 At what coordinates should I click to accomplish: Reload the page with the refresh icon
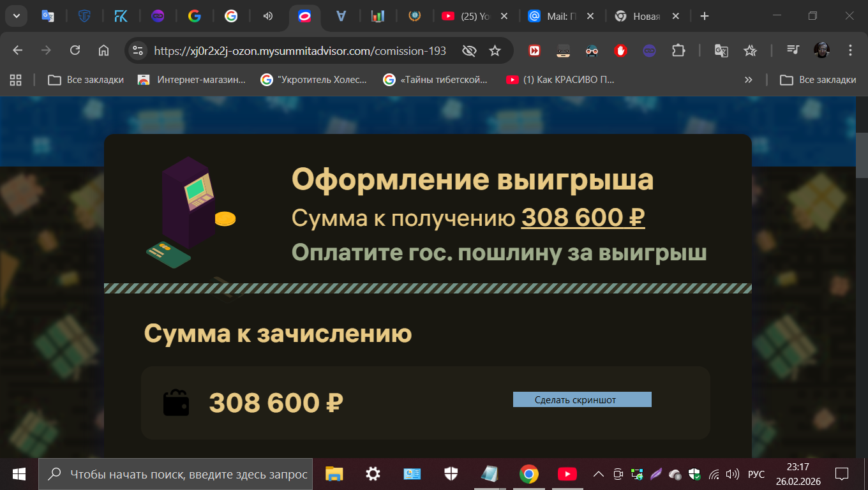coord(75,50)
